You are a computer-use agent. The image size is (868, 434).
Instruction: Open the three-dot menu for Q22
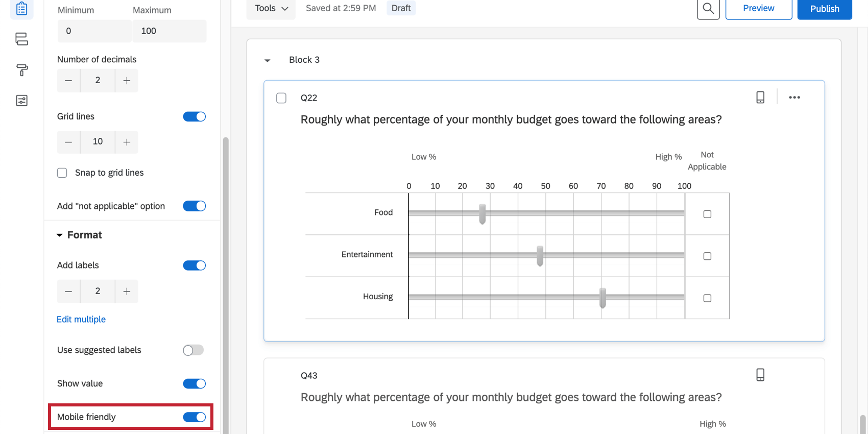(794, 98)
